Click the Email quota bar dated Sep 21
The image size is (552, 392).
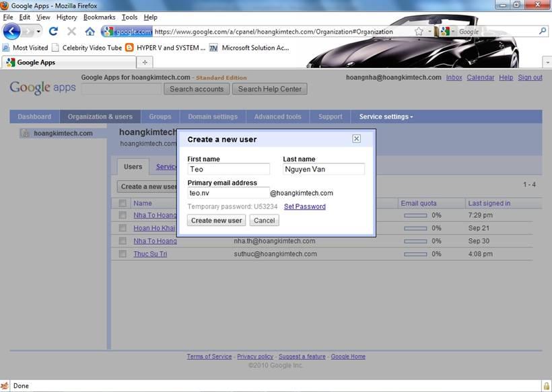tap(415, 229)
